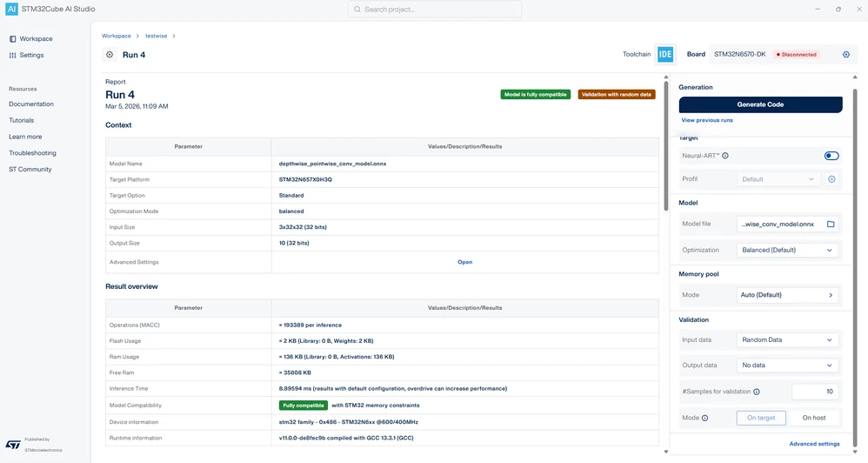The image size is (868, 463).
Task: Click the Model is fully compatible badge
Action: 535,95
